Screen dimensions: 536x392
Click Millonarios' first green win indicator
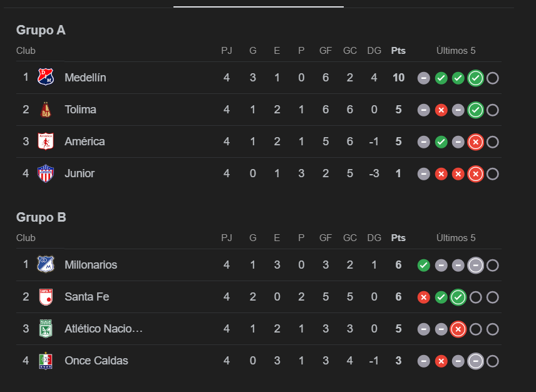pyautogui.click(x=423, y=266)
